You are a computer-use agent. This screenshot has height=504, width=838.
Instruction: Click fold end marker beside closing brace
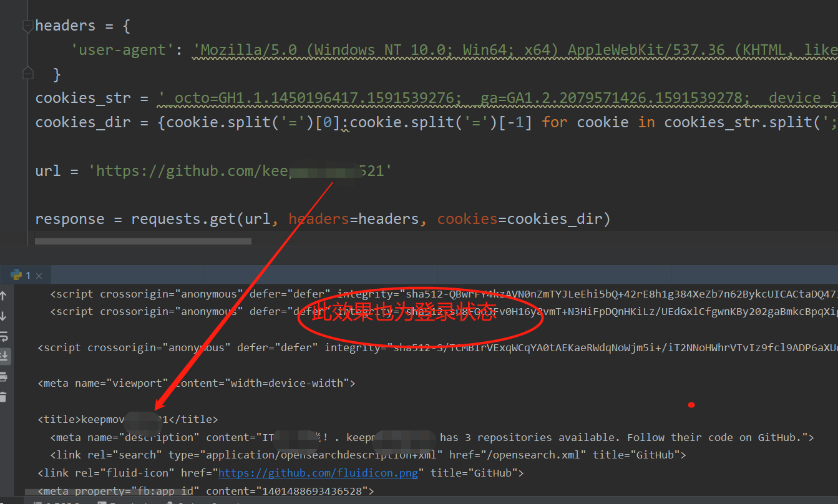(27, 74)
